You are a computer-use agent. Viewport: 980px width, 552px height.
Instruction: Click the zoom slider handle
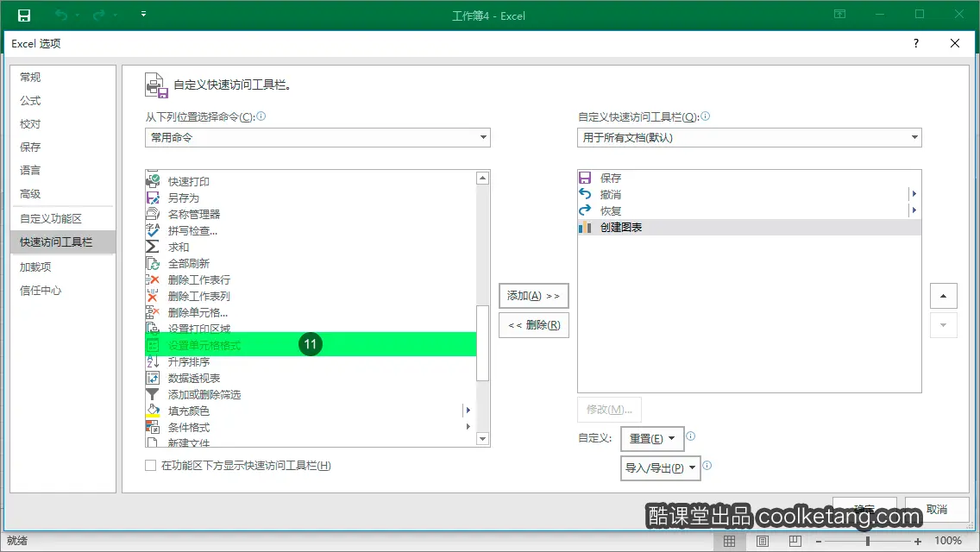coord(868,542)
